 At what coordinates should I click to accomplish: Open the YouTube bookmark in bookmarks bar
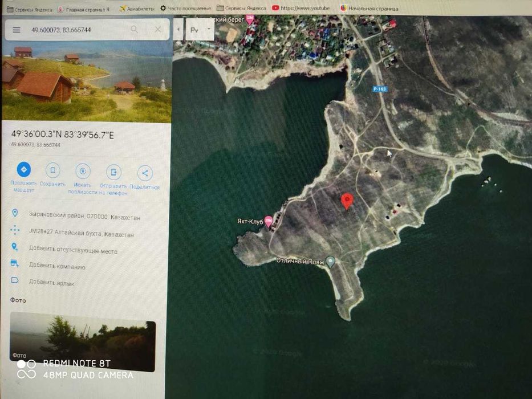tap(301, 8)
